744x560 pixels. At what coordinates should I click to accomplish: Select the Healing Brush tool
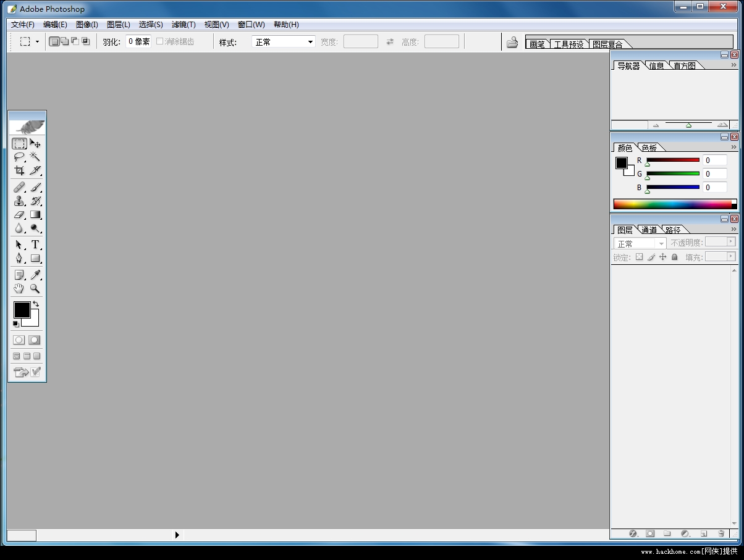tap(20, 187)
